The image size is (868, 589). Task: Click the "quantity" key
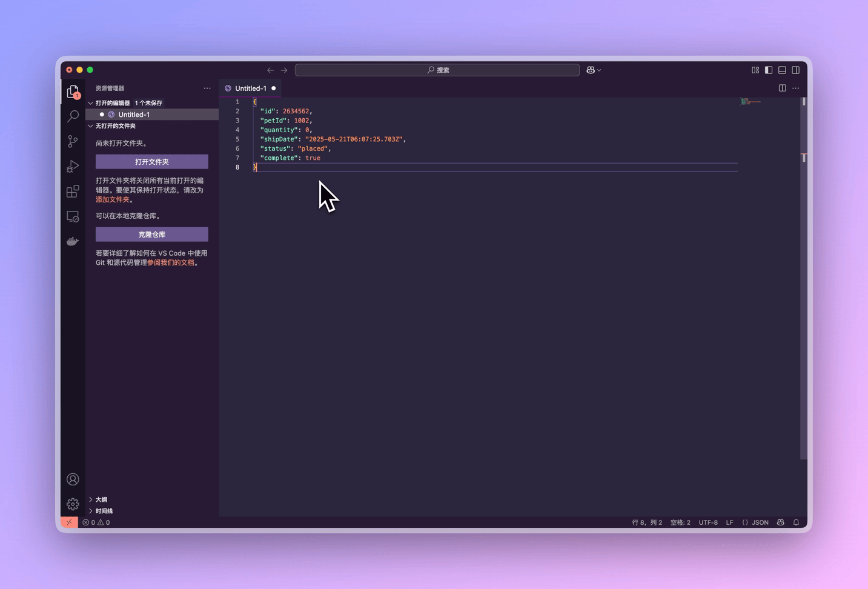click(279, 130)
